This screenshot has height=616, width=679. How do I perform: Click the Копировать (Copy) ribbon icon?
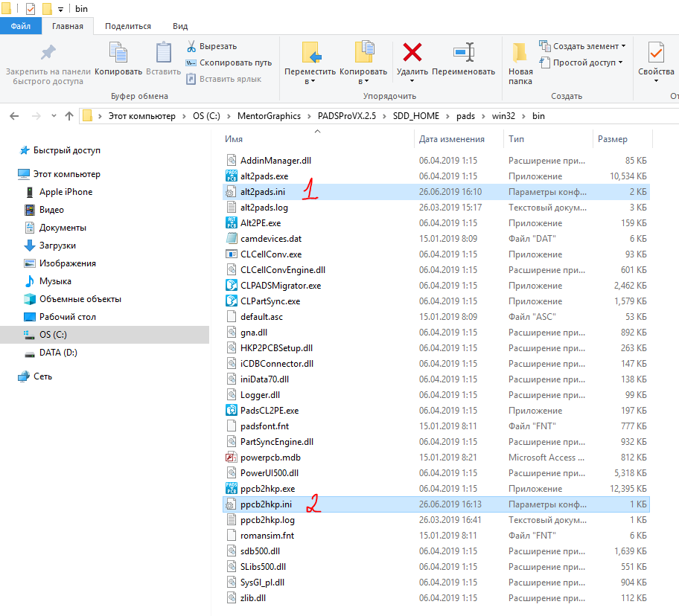click(118, 53)
